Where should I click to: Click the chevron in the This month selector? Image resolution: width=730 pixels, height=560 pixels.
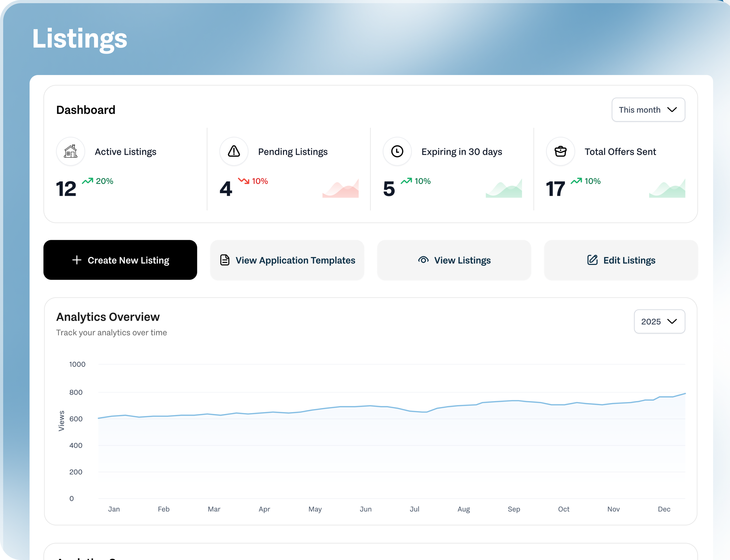point(672,110)
